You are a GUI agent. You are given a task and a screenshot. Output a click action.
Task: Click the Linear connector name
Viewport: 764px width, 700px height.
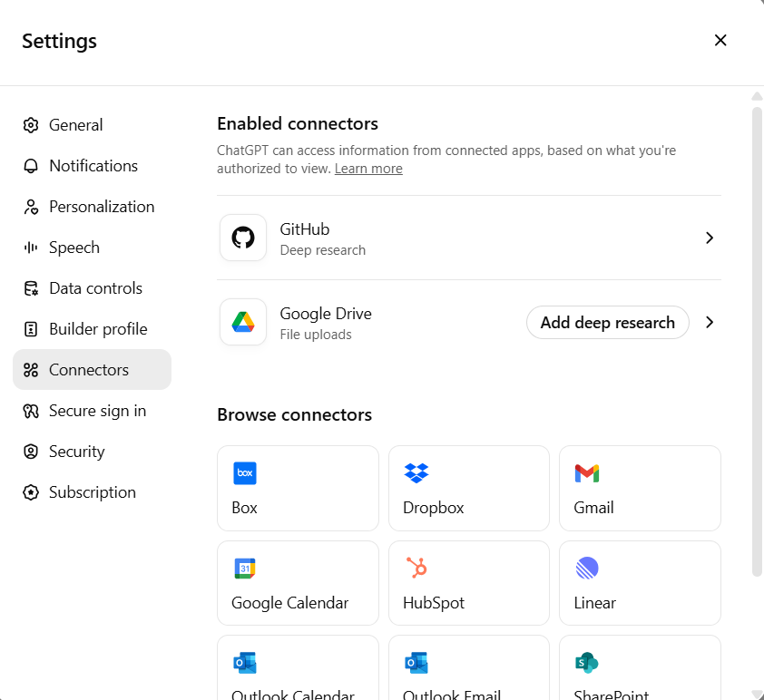coord(594,603)
